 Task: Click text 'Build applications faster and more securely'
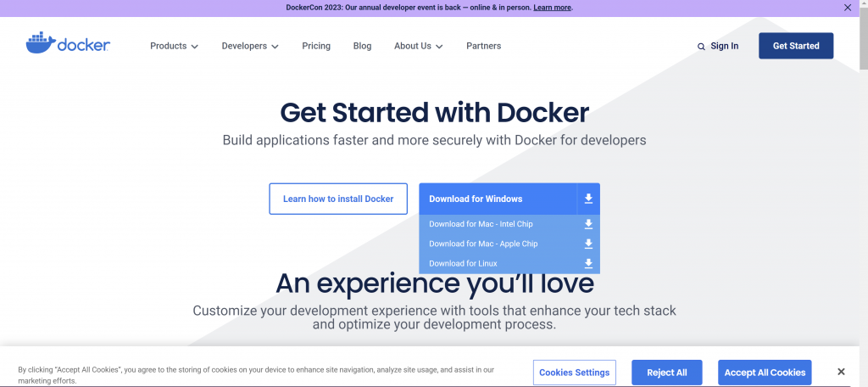coord(352,140)
